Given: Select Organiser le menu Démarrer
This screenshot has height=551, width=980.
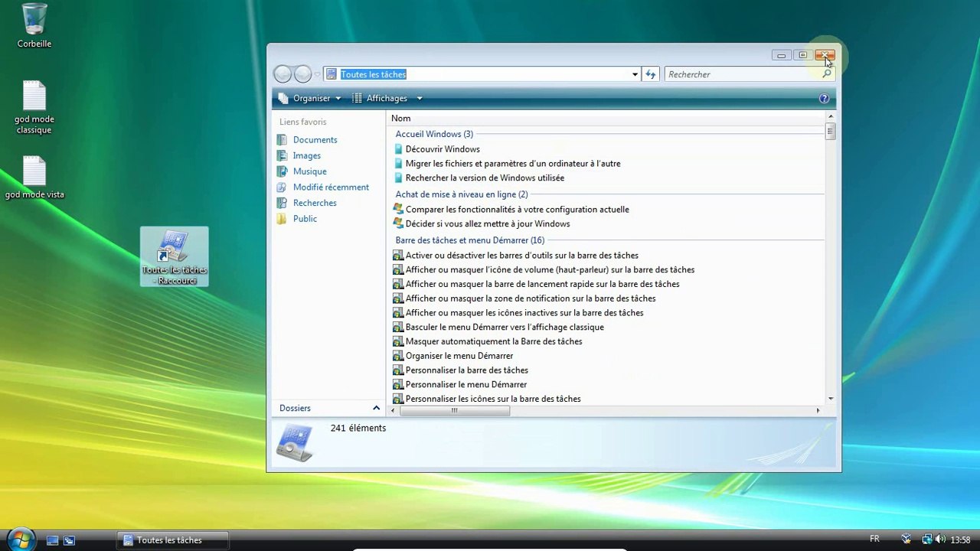Looking at the screenshot, I should coord(459,356).
